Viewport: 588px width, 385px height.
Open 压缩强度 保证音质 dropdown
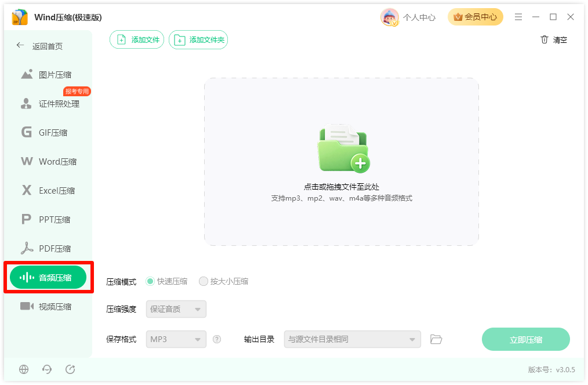tap(176, 309)
